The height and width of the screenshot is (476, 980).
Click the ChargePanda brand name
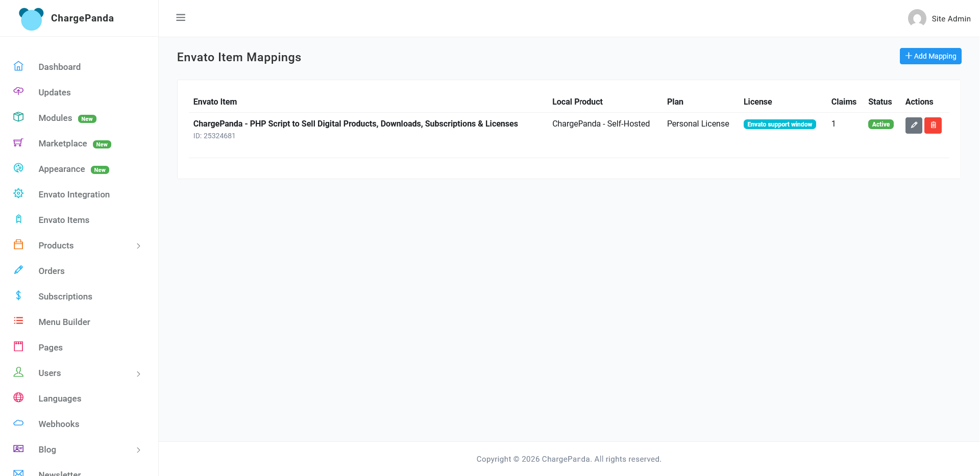pyautogui.click(x=82, y=18)
